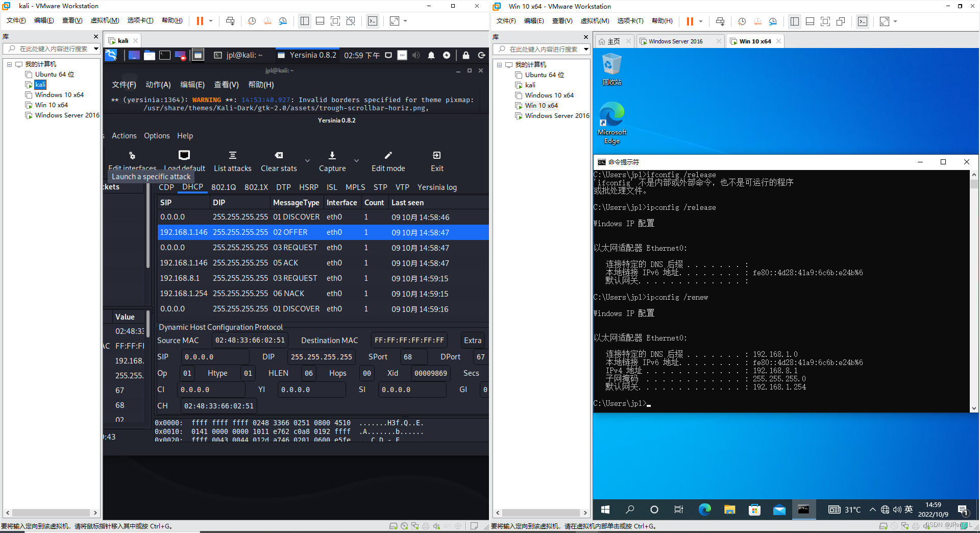Toggle library sidebar in Win 10 VMware window
The width and height of the screenshot is (980, 533).
(795, 21)
